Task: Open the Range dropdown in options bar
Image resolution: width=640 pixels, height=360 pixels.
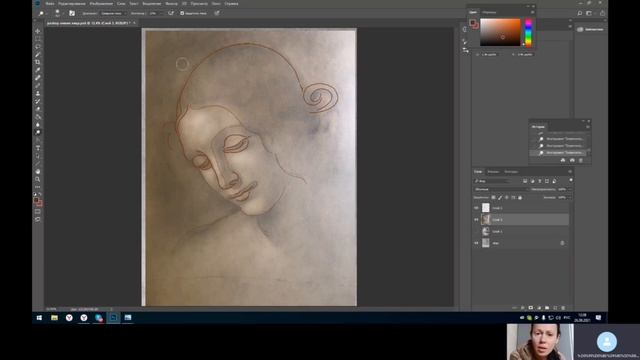Action: [112, 13]
